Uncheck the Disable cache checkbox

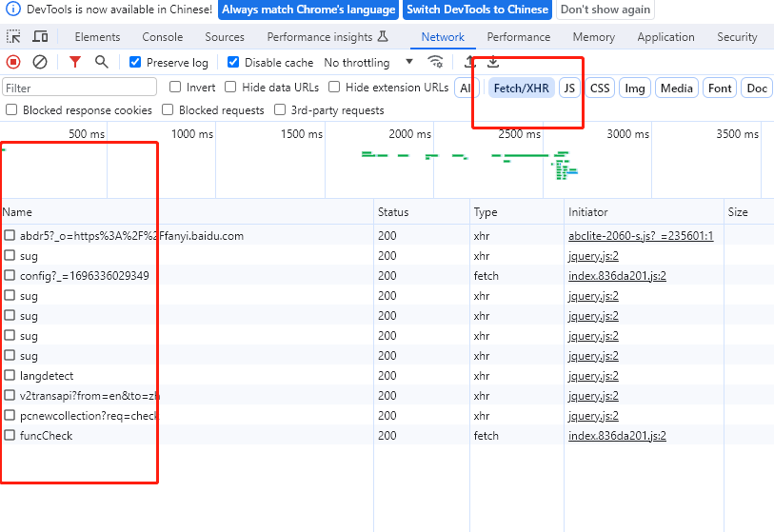(x=233, y=63)
